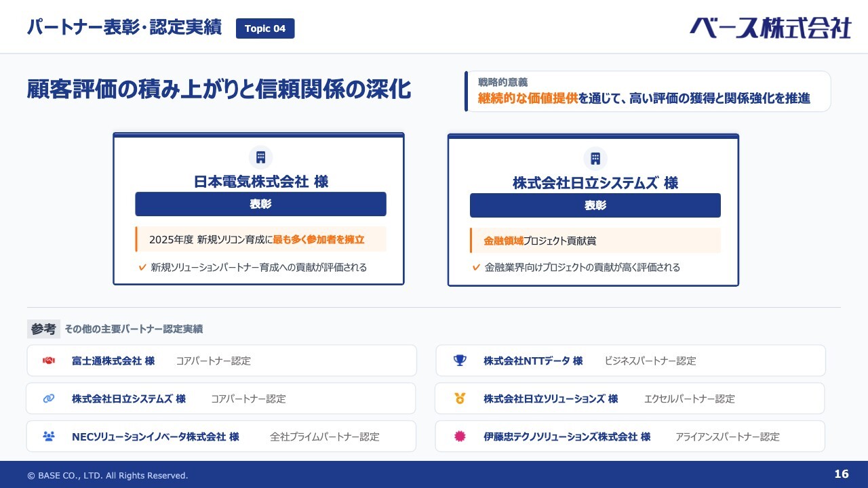Click the checkmark before 新規ソリューションパートナー育成
This screenshot has width=868, height=488.
[142, 267]
